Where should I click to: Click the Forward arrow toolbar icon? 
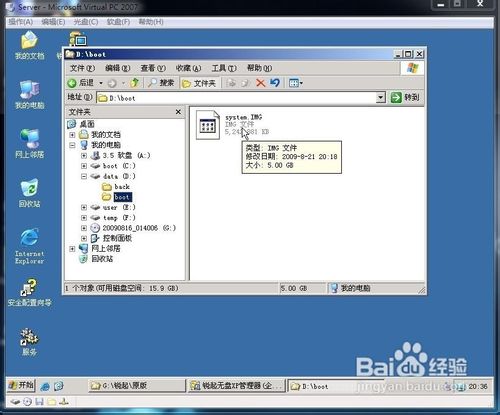(x=112, y=83)
